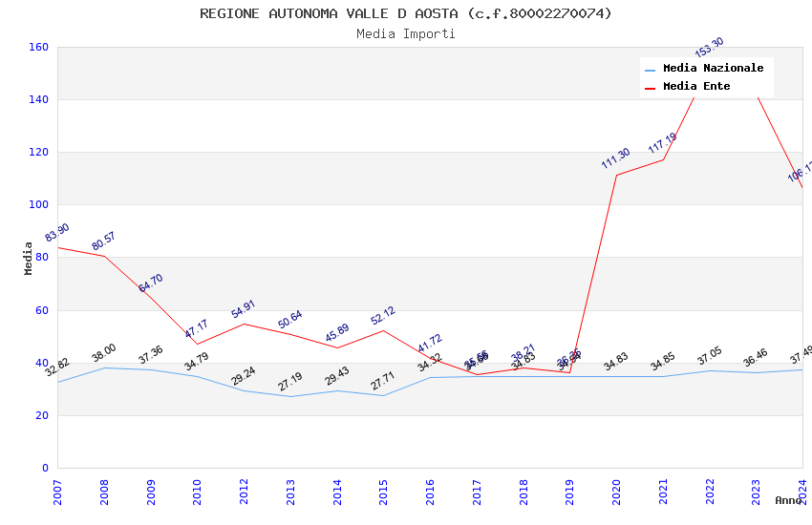Click the 27.19 data label
This screenshot has height=525, width=812.
[x=290, y=382]
